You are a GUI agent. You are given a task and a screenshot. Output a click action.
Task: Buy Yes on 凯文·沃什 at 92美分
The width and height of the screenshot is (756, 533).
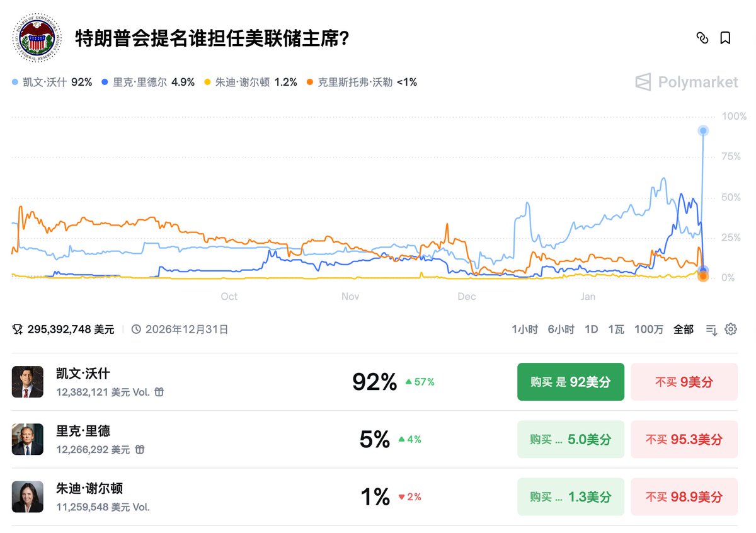[570, 382]
